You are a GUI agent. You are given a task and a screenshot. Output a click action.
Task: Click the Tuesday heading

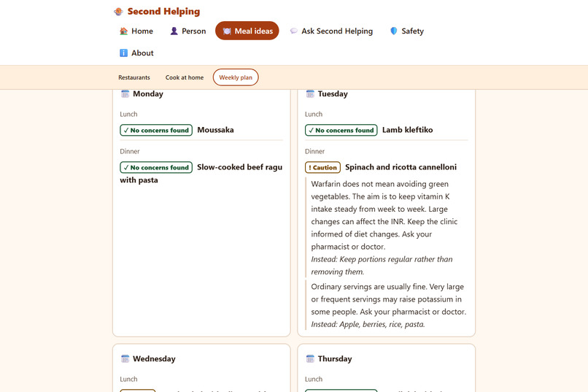[x=333, y=93]
